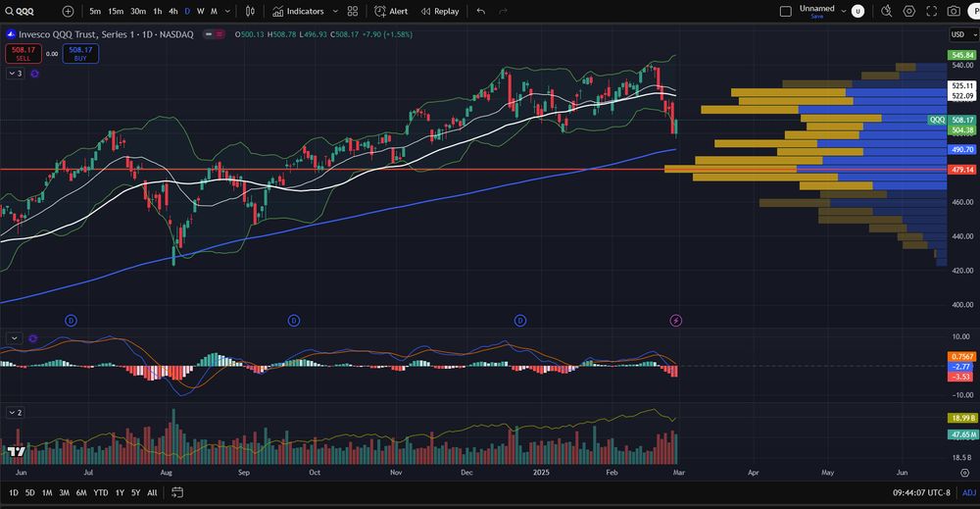Collapse the MACD pane legend chevron

pos(14,338)
